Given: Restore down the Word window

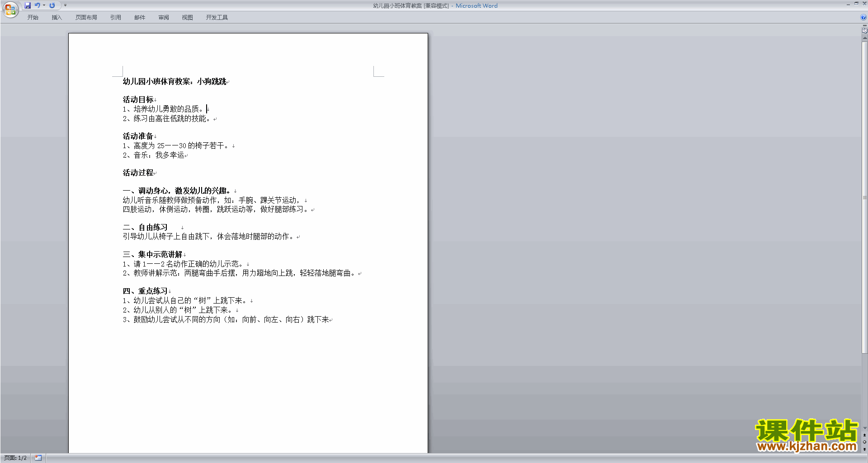Looking at the screenshot, I should pyautogui.click(x=856, y=4).
